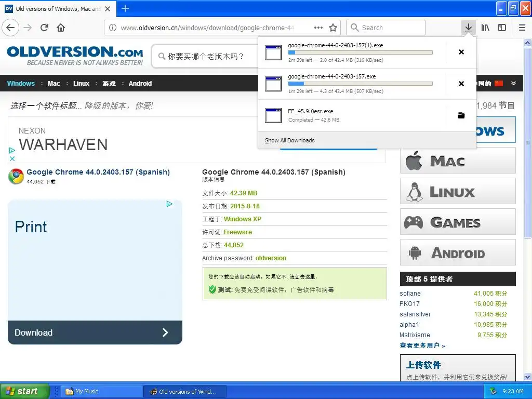Viewport: 532px width, 399px height.
Task: Click the Google Chrome logo icon
Action: [x=16, y=177]
